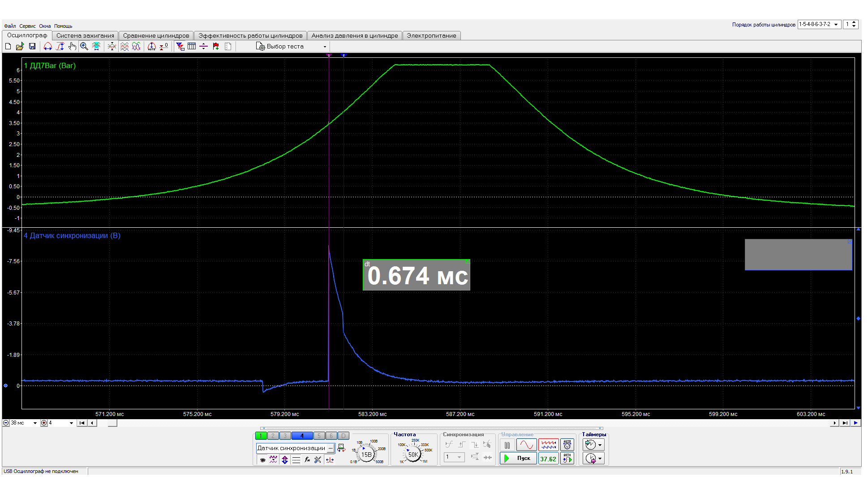
Task: Adjust the 15В voltage dial
Action: tap(366, 454)
